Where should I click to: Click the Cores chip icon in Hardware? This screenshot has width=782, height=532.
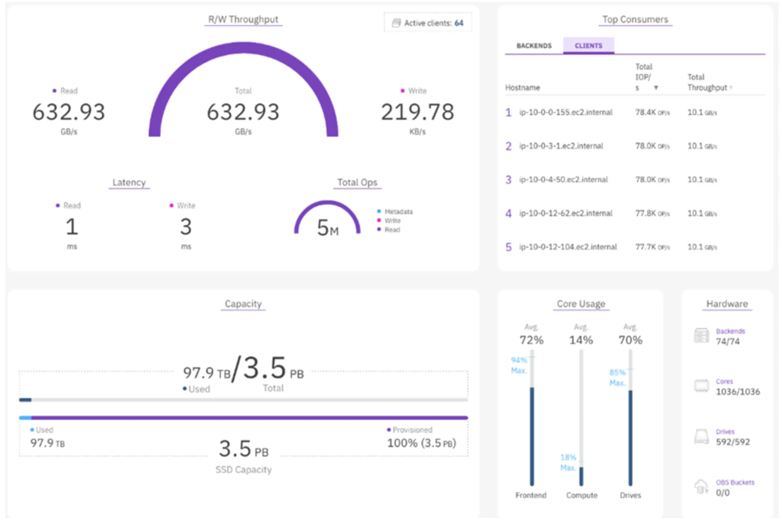(x=702, y=386)
